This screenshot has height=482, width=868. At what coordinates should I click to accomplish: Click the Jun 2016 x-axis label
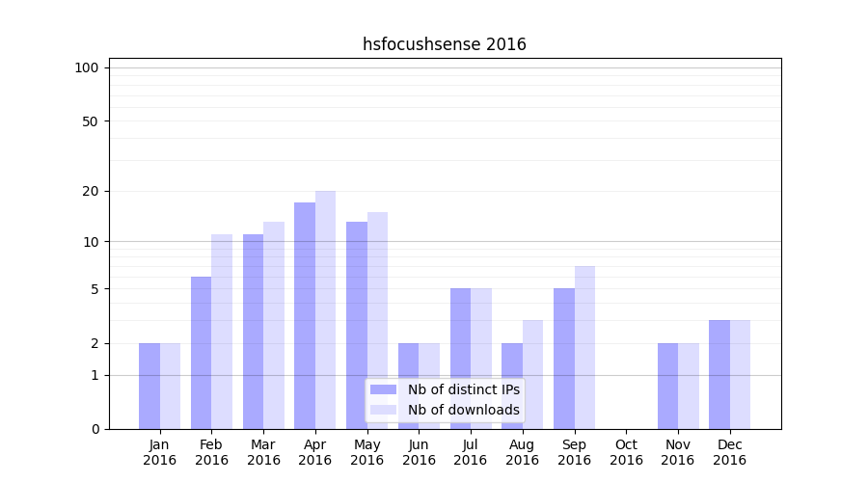coord(419,452)
